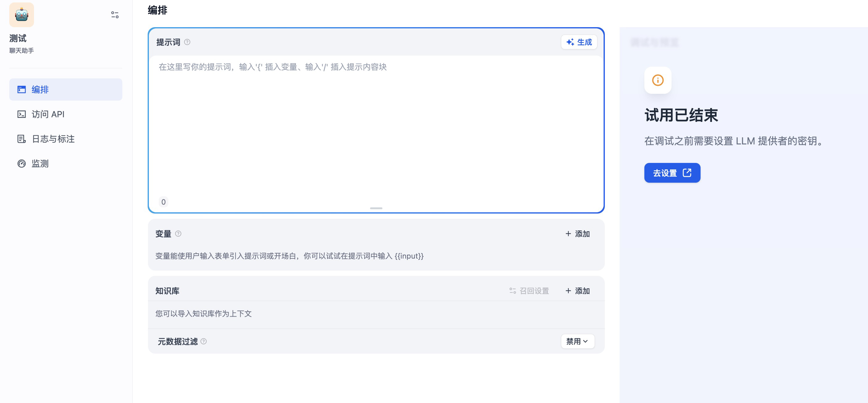Click the robot app avatar icon

22,15
